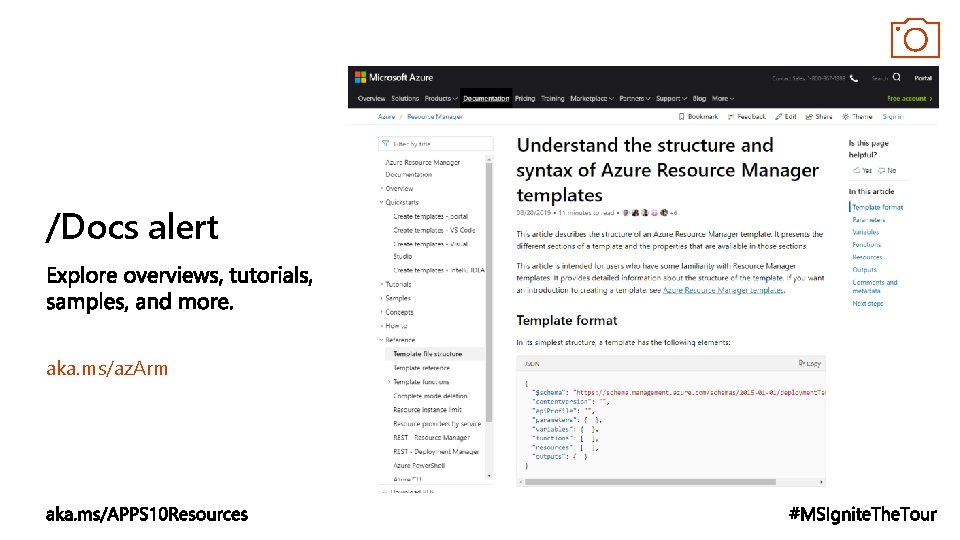Click the Resource Manager breadcrumb link

[435, 116]
